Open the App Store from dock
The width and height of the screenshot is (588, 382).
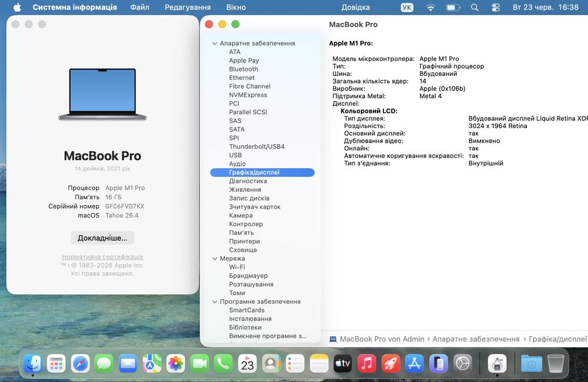415,363
